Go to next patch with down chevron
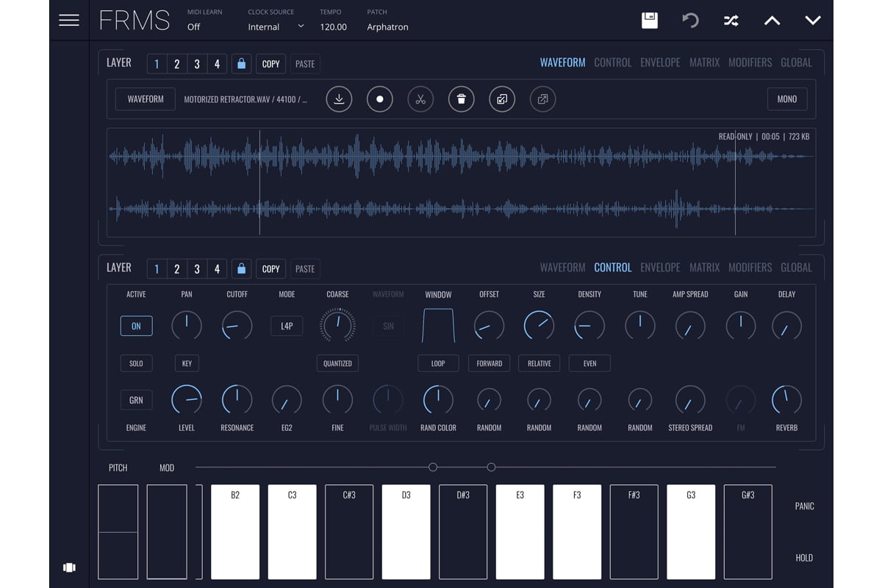This screenshot has width=882, height=588. [813, 21]
